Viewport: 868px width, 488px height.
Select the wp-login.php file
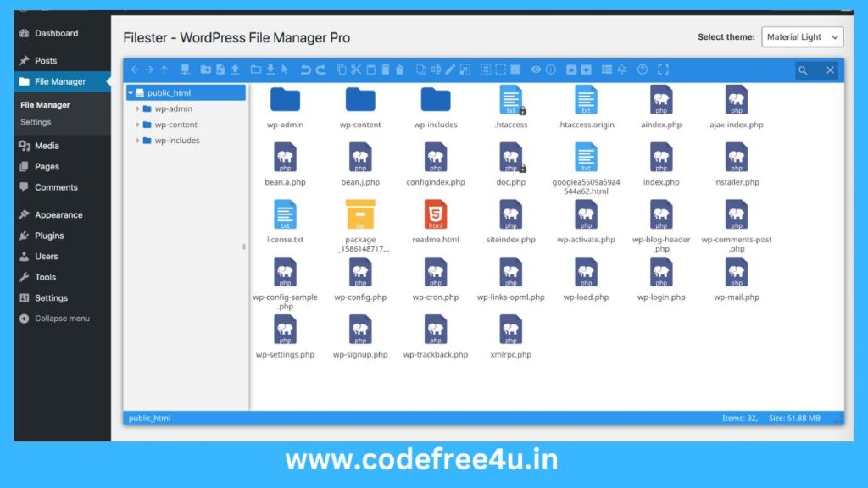tap(661, 280)
